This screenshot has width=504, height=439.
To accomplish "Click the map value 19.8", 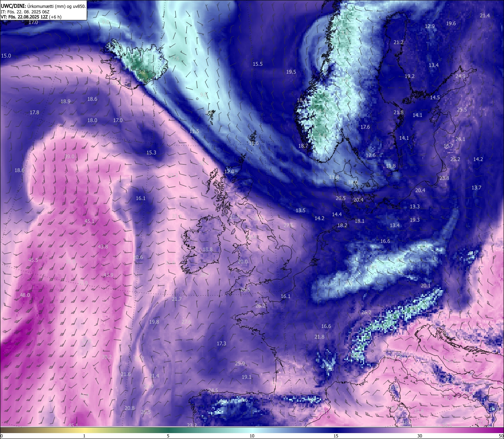I will [154, 322].
